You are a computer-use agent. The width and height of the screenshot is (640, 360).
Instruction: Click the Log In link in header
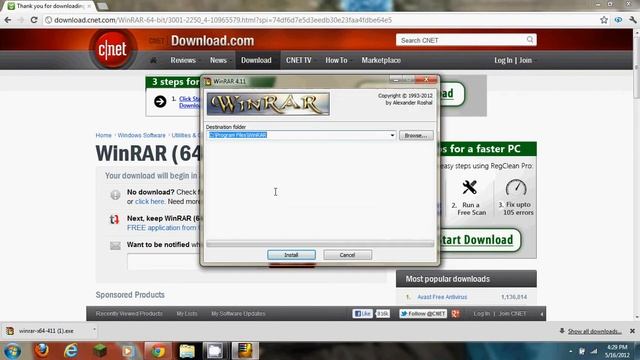coord(503,60)
